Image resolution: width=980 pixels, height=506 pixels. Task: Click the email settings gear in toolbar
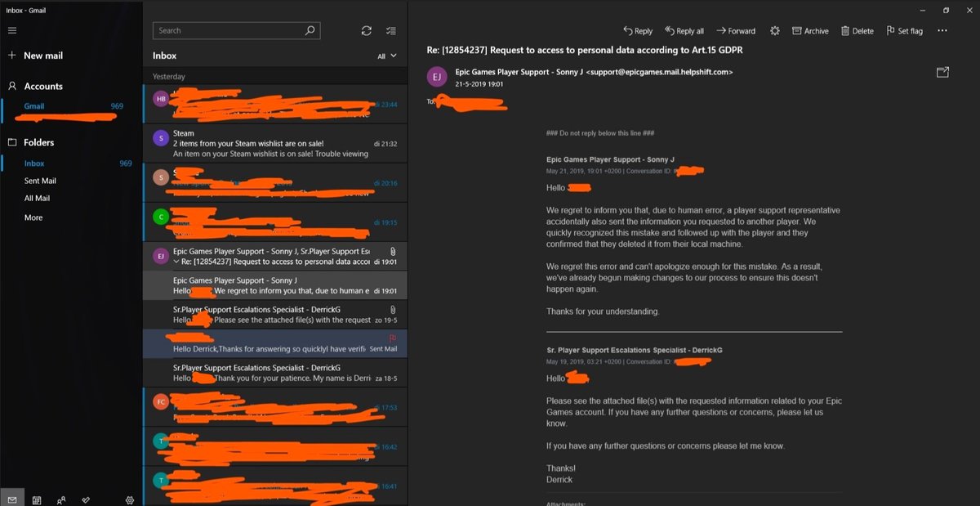(774, 31)
